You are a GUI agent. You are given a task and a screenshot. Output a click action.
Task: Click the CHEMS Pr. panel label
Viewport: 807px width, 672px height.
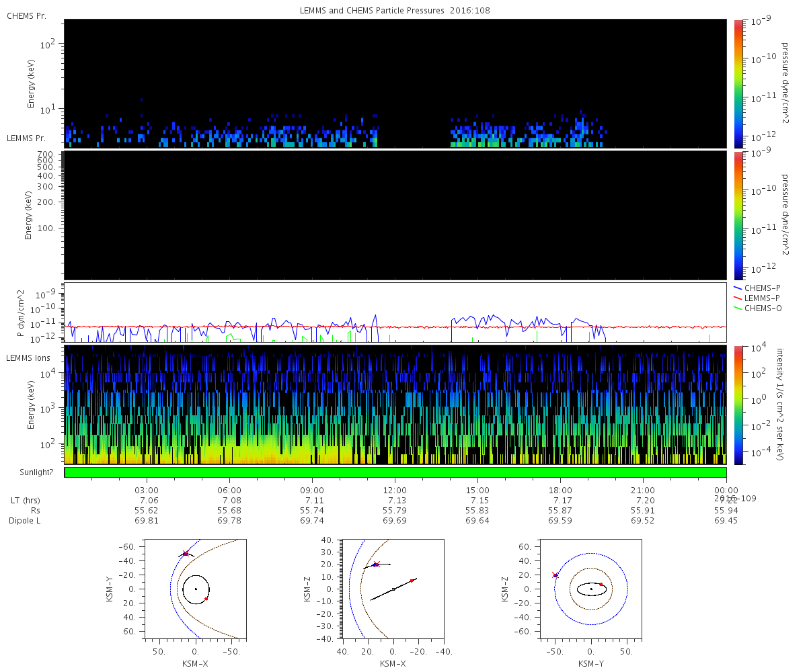point(26,15)
